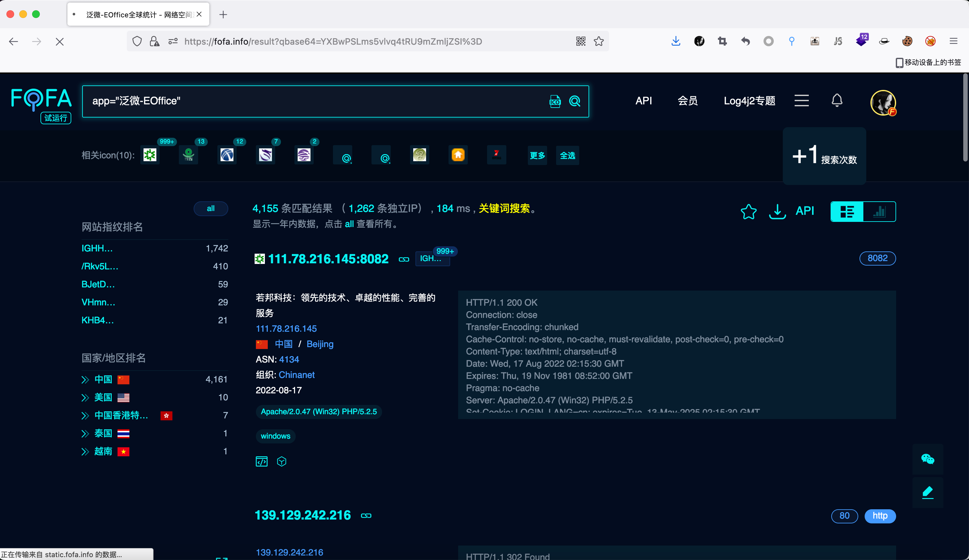Click the search magnifier icon in query box
This screenshot has width=969, height=560.
coord(574,101)
